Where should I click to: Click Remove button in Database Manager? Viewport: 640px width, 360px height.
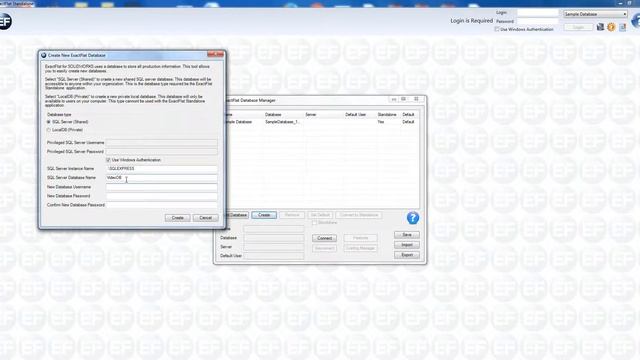click(x=292, y=215)
